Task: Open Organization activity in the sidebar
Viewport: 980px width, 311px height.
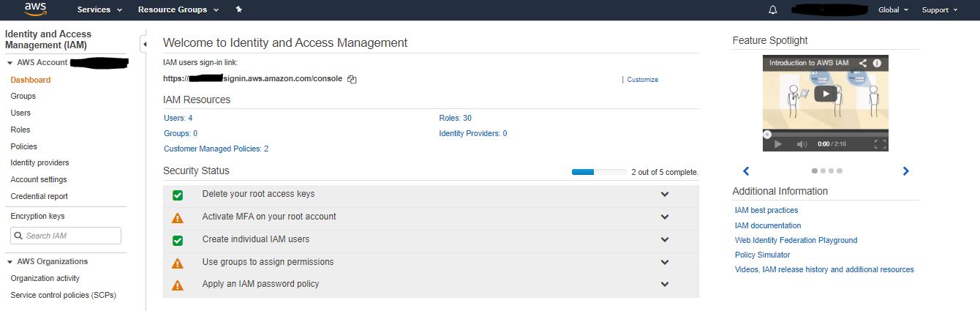Action: [x=45, y=278]
